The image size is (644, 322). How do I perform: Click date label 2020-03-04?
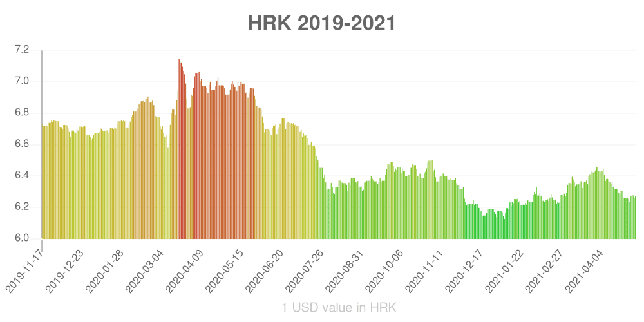[x=146, y=272]
